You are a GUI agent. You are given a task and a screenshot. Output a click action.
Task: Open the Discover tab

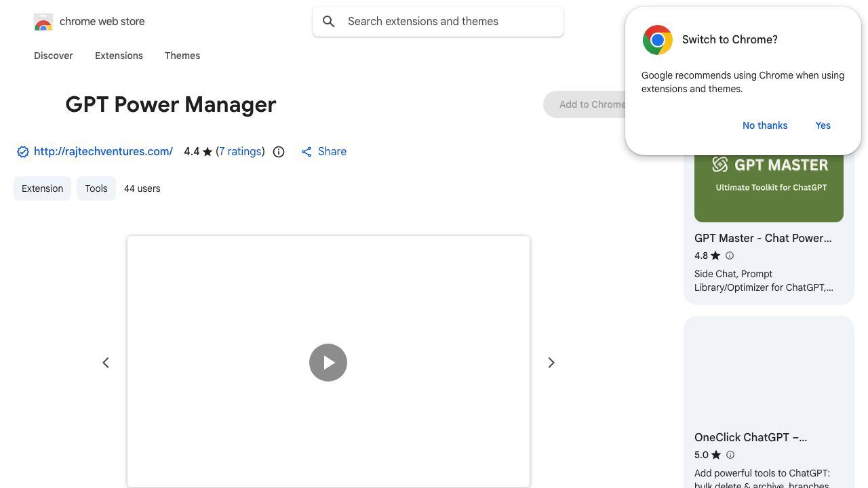pyautogui.click(x=54, y=56)
